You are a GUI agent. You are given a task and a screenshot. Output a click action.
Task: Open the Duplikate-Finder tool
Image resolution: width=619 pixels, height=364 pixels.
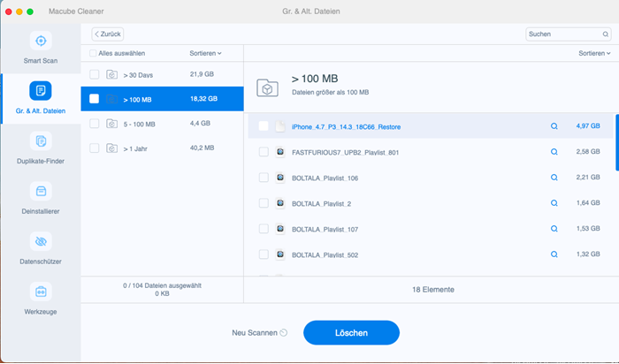pos(41,148)
